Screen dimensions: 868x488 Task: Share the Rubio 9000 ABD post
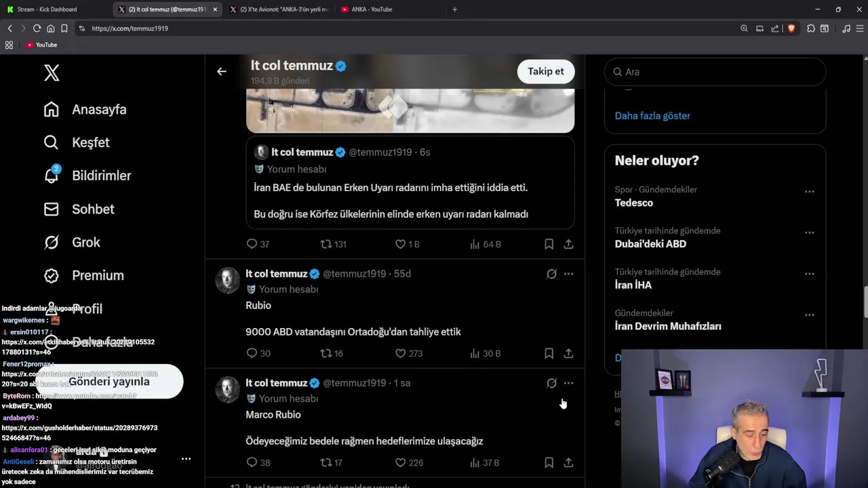[568, 353]
